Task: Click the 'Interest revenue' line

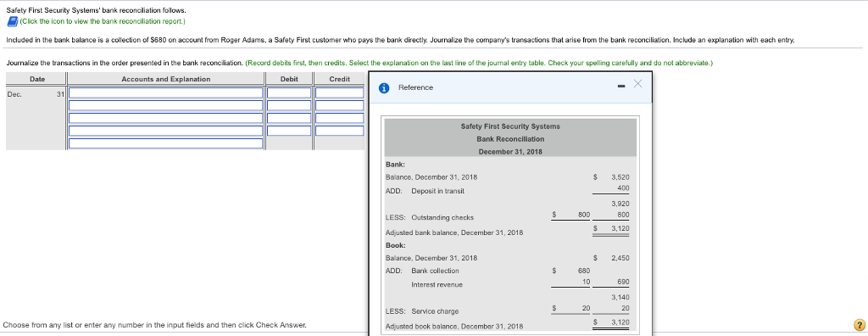Action: (x=437, y=284)
